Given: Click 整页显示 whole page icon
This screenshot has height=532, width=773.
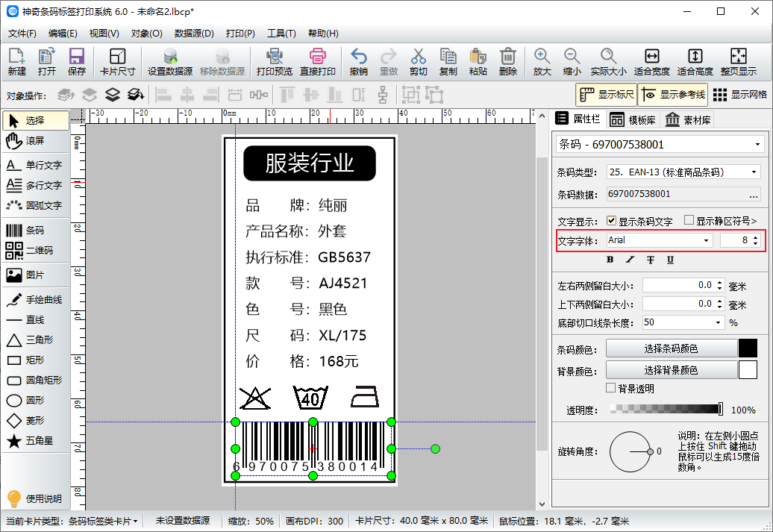Looking at the screenshot, I should tap(739, 62).
